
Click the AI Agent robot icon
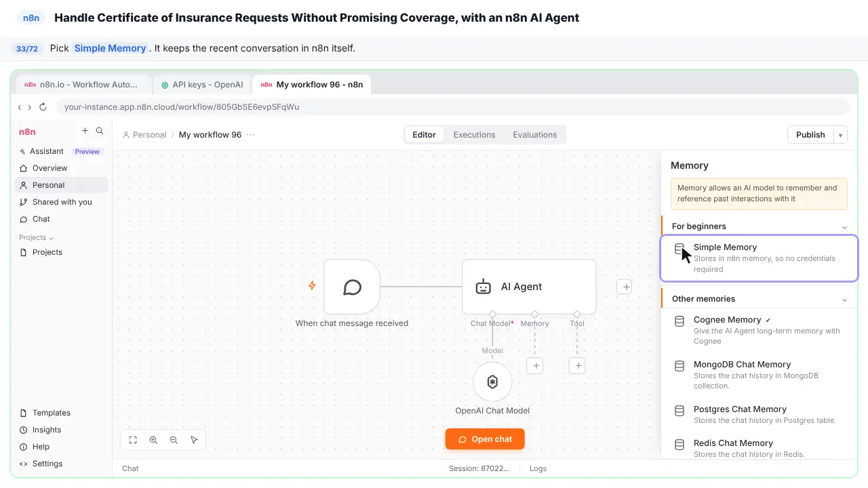tap(483, 287)
